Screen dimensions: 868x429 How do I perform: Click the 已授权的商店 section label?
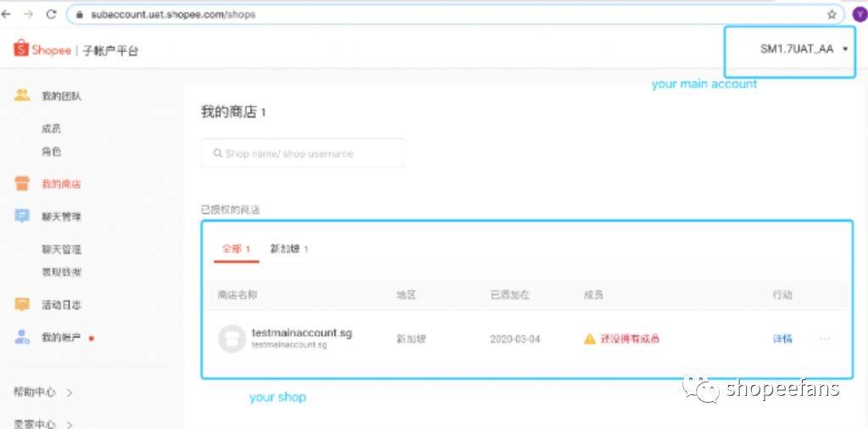(x=231, y=209)
